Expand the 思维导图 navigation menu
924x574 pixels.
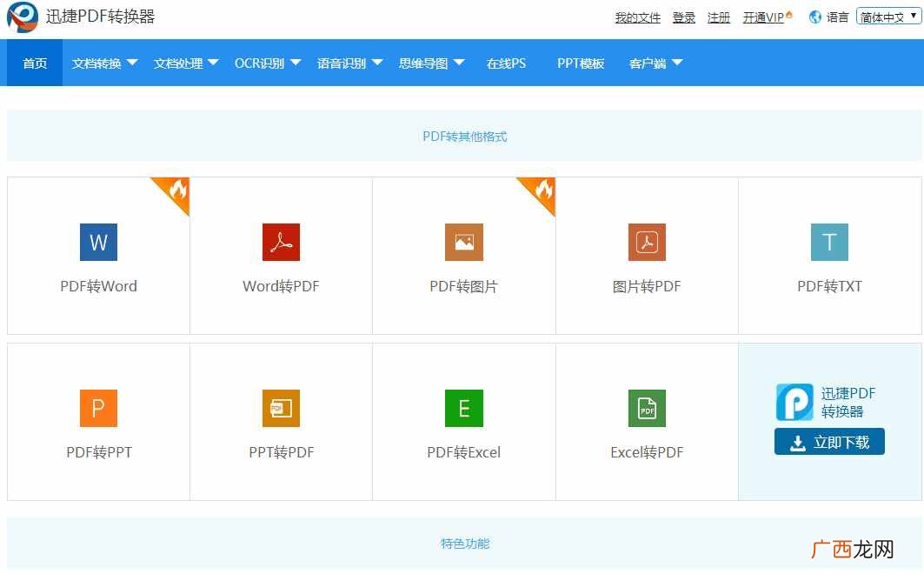[431, 63]
